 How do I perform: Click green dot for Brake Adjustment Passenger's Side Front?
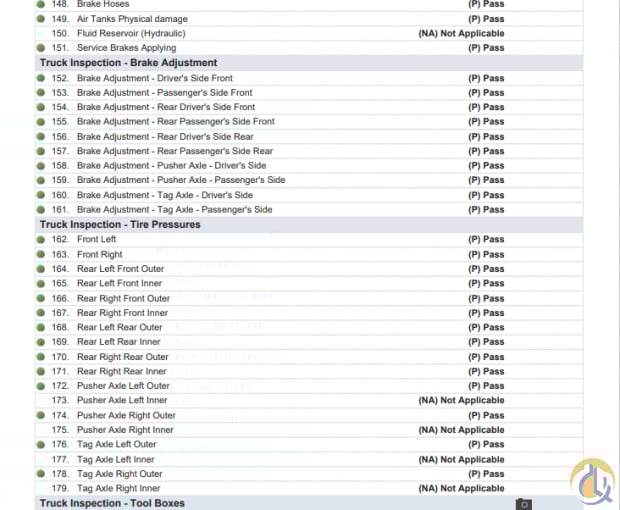tap(41, 93)
